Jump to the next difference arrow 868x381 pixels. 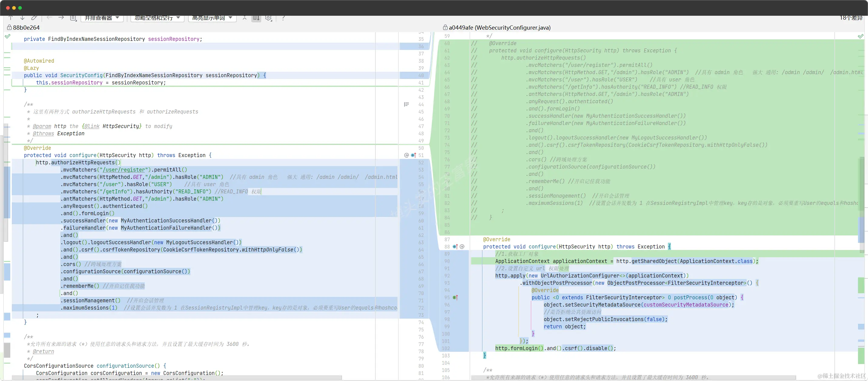point(22,18)
